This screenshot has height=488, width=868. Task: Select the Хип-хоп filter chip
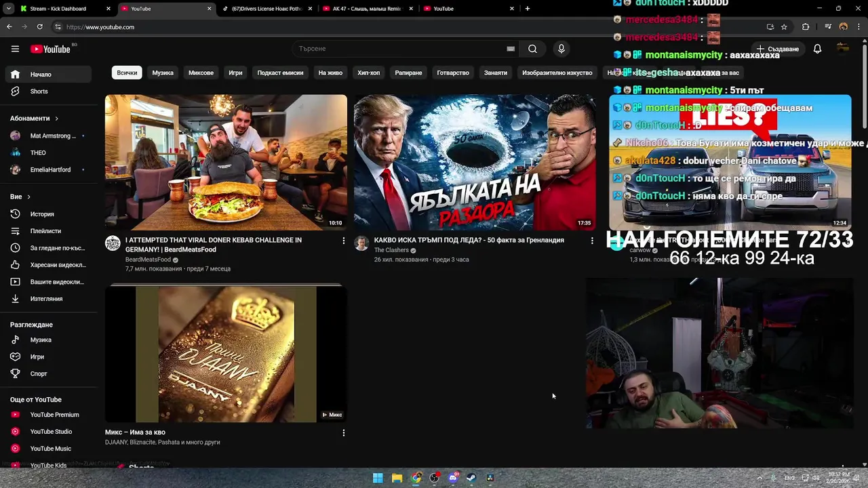tap(369, 73)
